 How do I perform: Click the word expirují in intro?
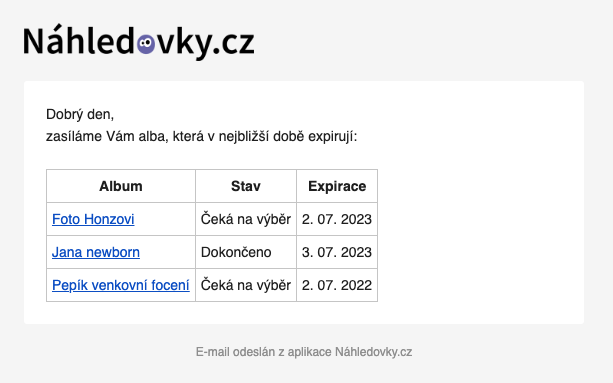(333, 137)
